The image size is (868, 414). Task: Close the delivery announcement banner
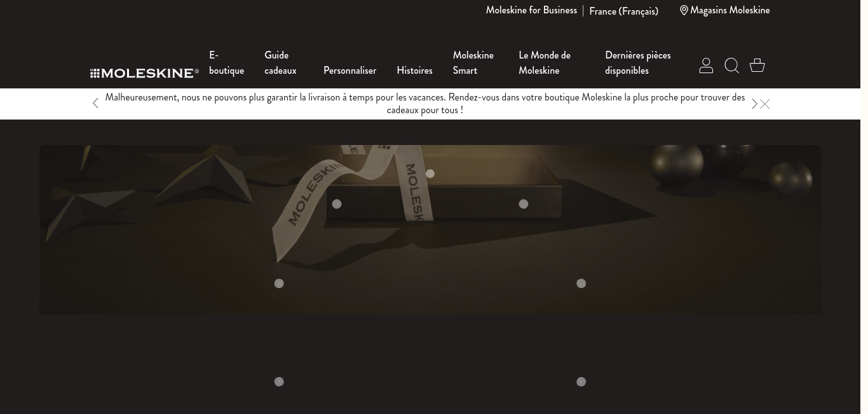coord(765,104)
